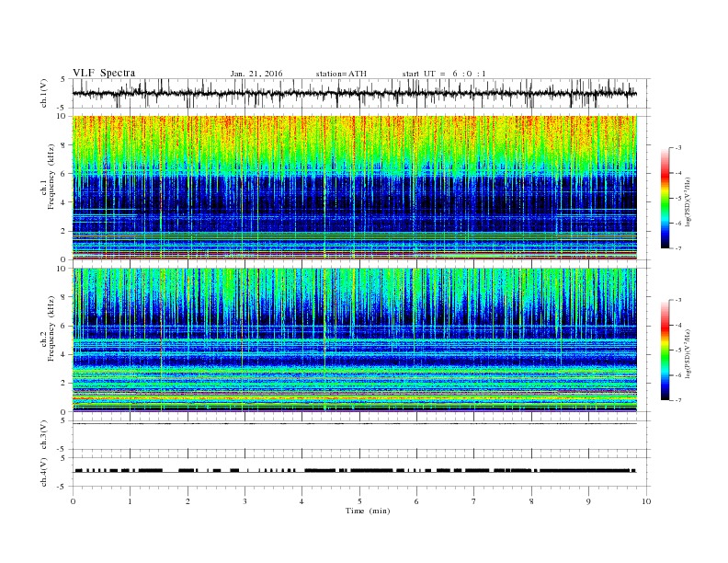Click "ch.1(V)" axis label beside the waveform
The height and width of the screenshot is (563, 728).
(x=45, y=94)
